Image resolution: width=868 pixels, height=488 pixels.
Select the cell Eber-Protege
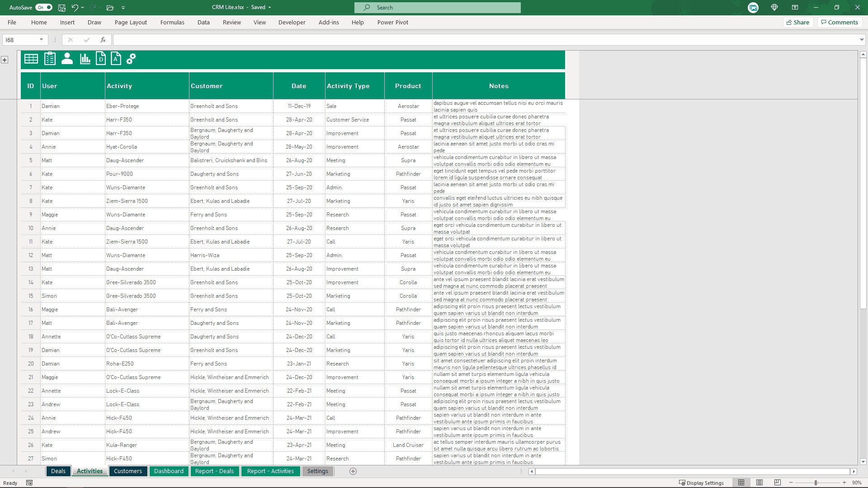coord(147,106)
